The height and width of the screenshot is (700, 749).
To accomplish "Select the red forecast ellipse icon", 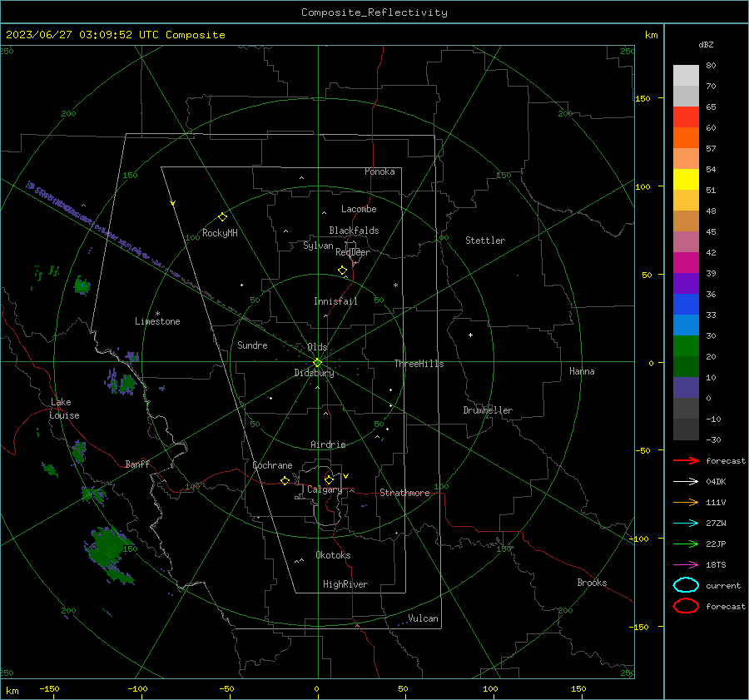I will [x=686, y=606].
